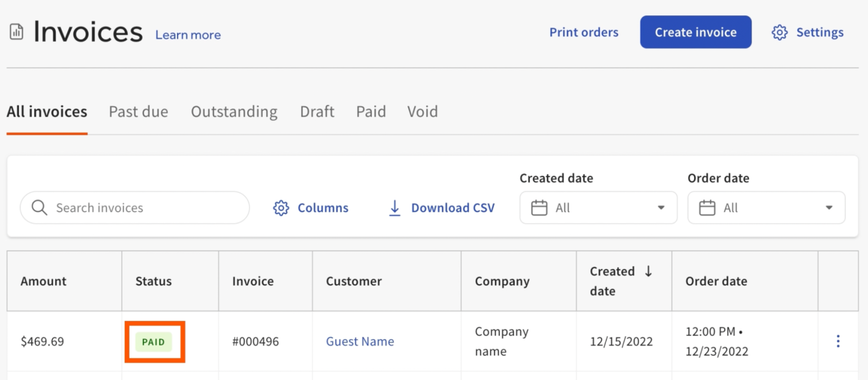Screen dimensions: 868x380
Task: Click the Order date calendar icon
Action: point(707,208)
